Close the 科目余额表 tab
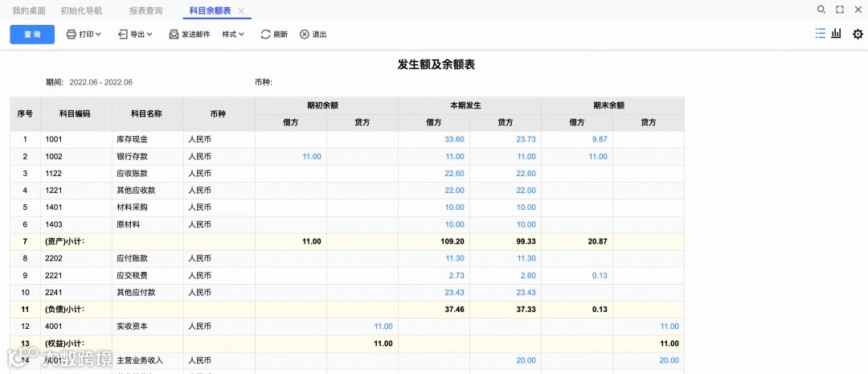 point(241,10)
